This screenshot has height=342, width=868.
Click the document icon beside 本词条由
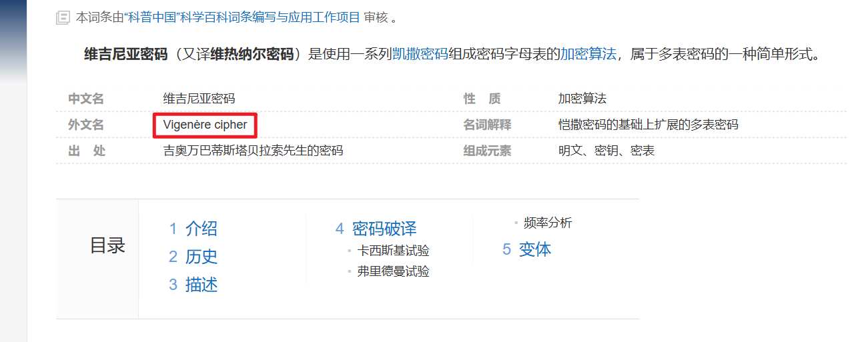tap(63, 18)
